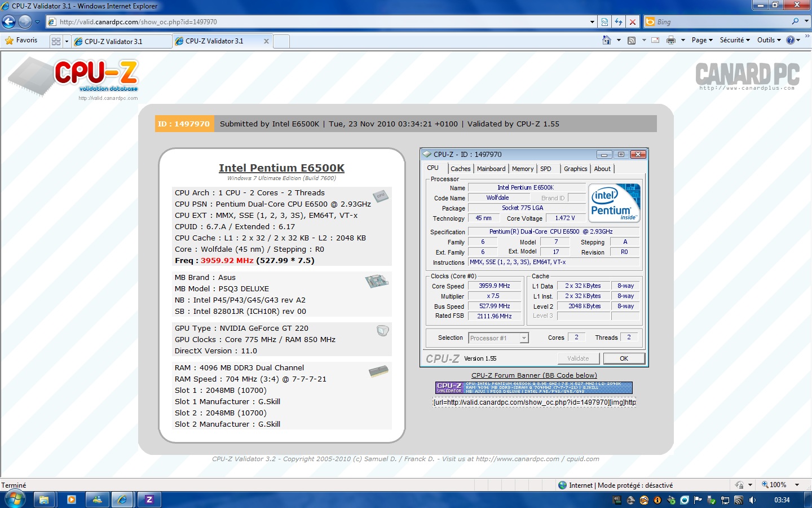Click the greyed Validate button
812x508 pixels.
pyautogui.click(x=578, y=358)
